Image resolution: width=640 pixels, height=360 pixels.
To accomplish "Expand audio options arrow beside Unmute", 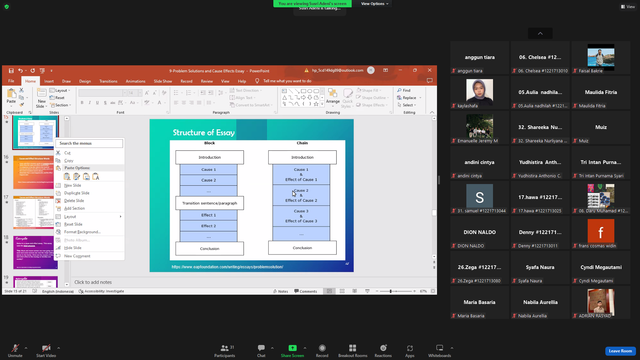I will click(x=26, y=348).
